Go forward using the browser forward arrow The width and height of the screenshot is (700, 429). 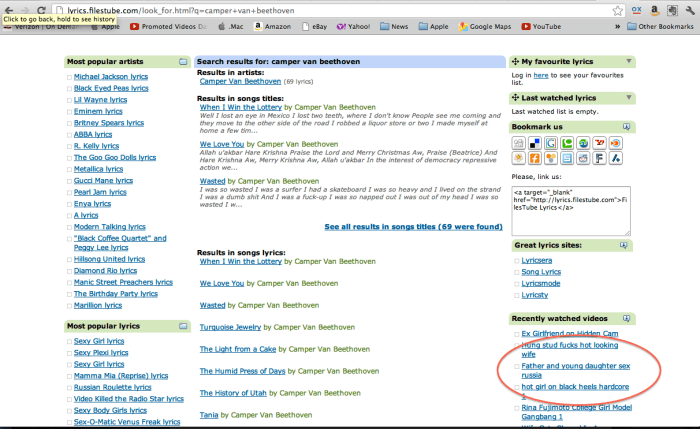tap(25, 10)
